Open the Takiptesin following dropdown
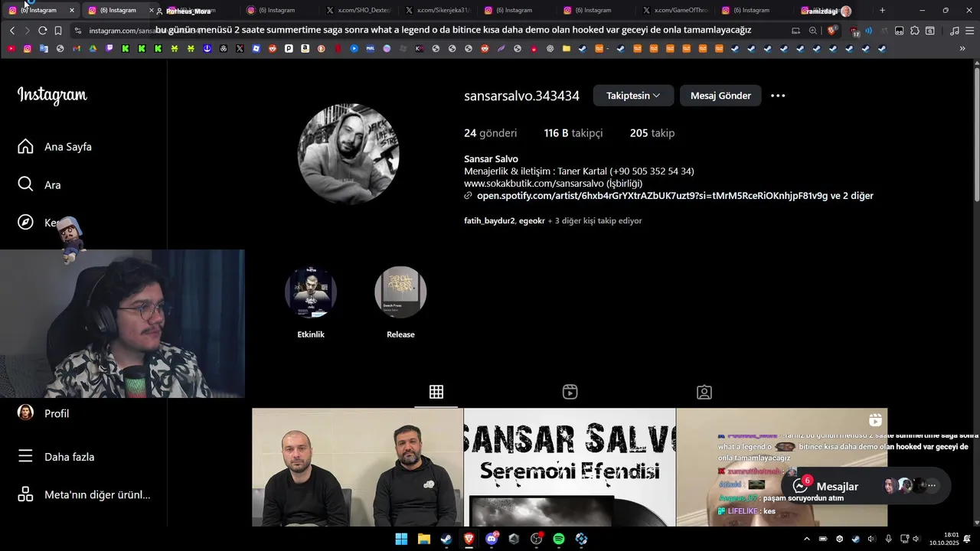 pyautogui.click(x=633, y=96)
